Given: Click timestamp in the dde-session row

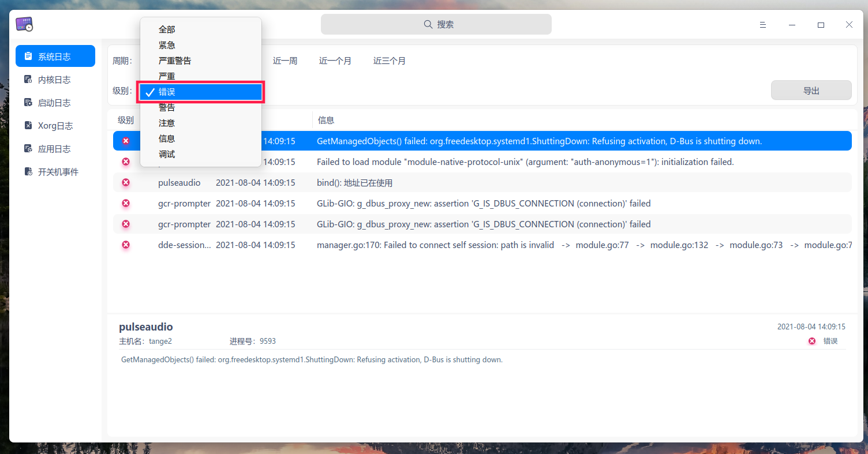Looking at the screenshot, I should 256,245.
